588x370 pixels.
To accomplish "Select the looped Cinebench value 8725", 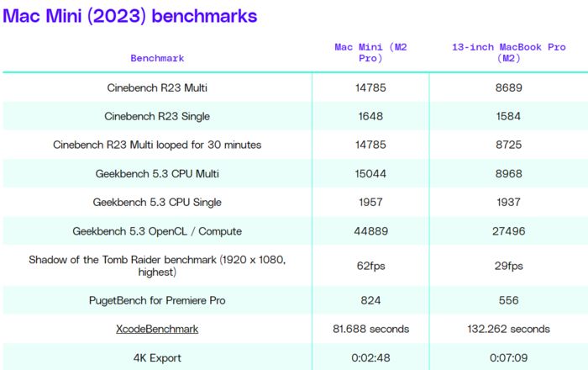I will click(508, 145).
